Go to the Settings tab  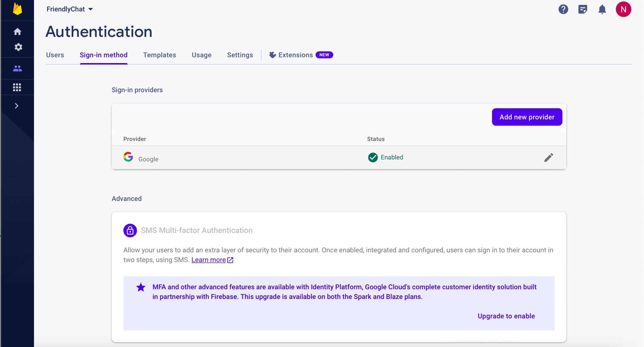click(240, 55)
